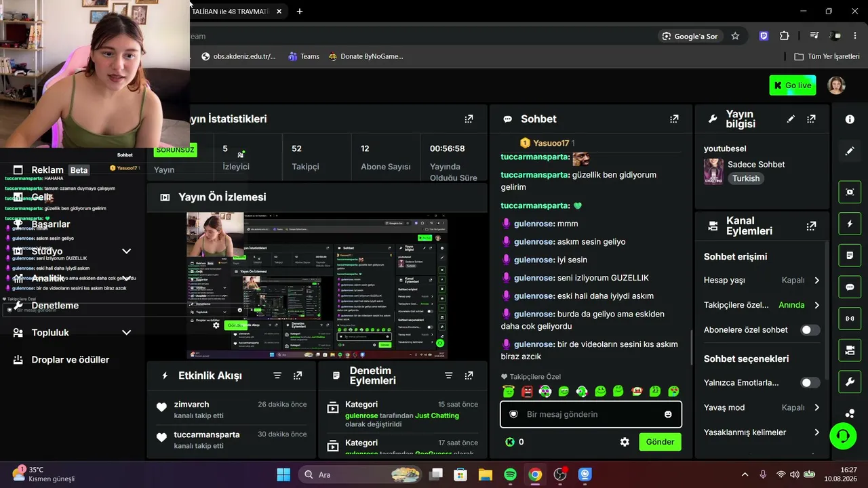Pop out the Yayın bilgisi panel
868x488 pixels.
(811, 119)
